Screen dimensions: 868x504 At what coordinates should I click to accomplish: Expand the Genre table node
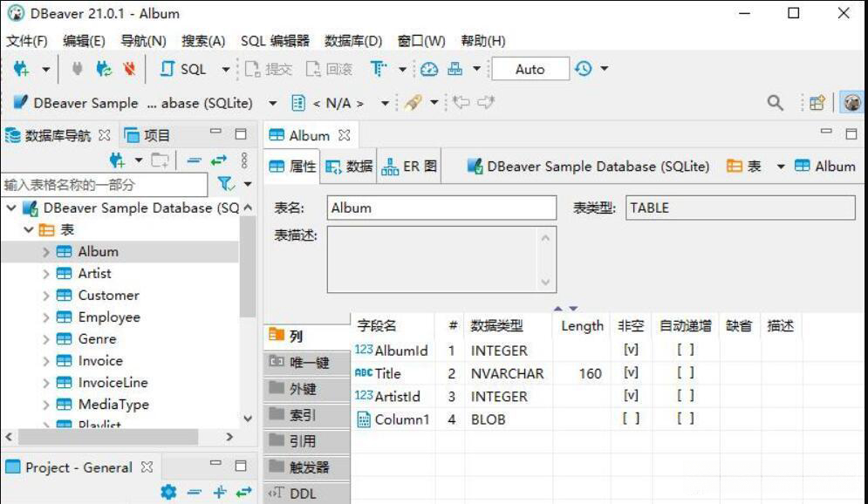pyautogui.click(x=46, y=339)
